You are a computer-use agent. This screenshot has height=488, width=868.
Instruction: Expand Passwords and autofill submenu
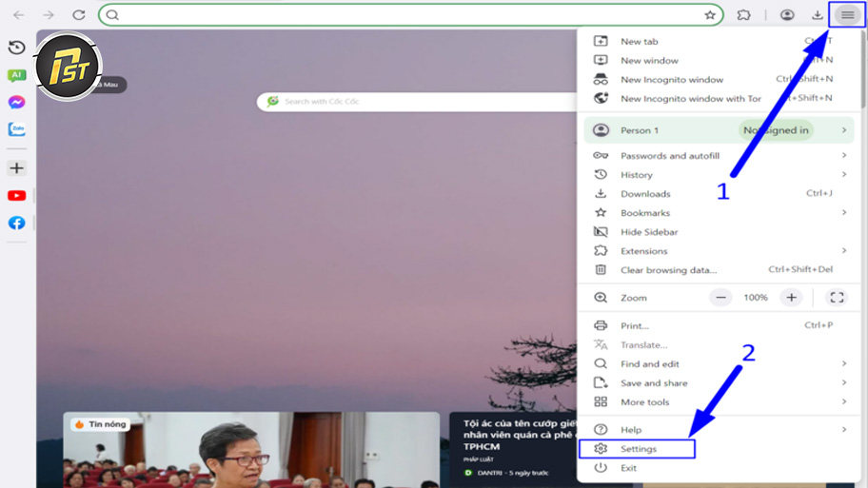point(719,155)
